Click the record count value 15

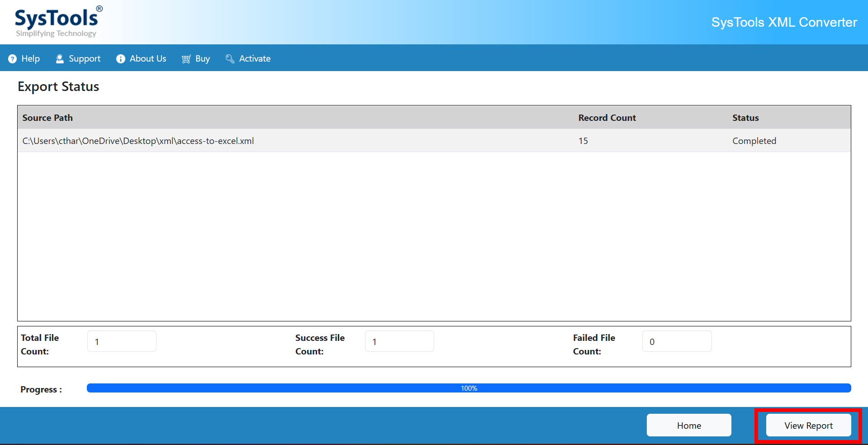pyautogui.click(x=583, y=141)
